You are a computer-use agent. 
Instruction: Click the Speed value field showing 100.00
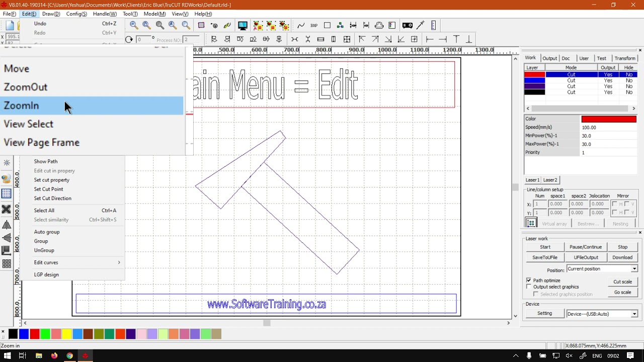[609, 128]
